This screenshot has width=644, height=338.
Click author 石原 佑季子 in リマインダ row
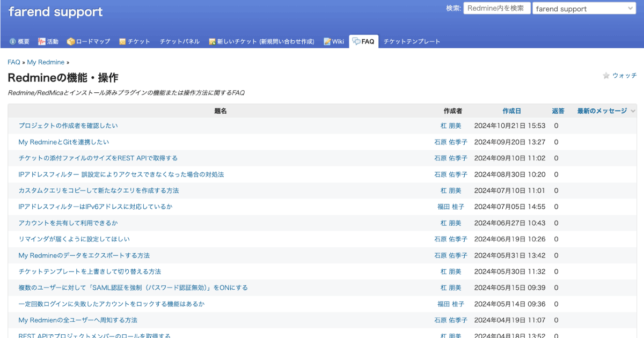pyautogui.click(x=451, y=239)
